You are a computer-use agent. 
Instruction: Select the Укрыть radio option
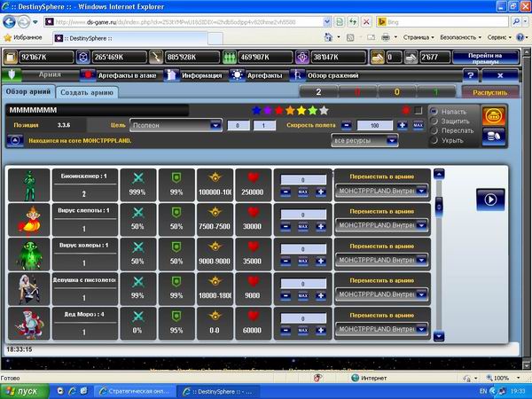[x=434, y=140]
